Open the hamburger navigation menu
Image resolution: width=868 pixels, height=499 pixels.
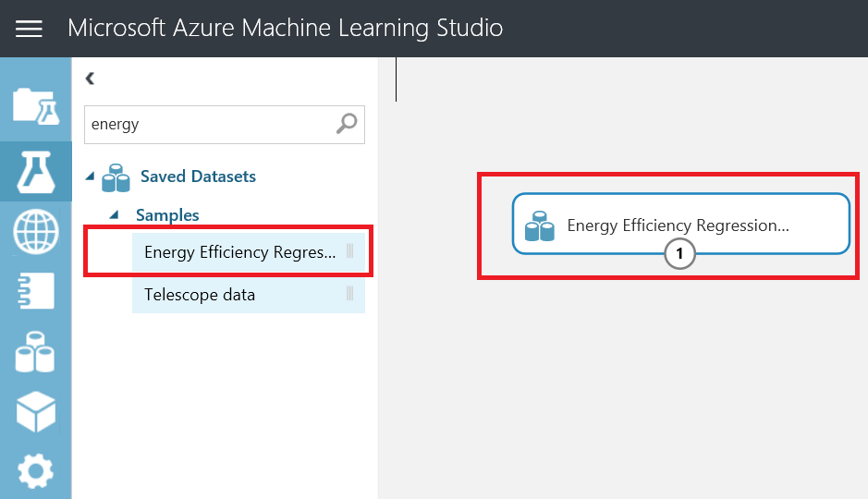click(30, 29)
